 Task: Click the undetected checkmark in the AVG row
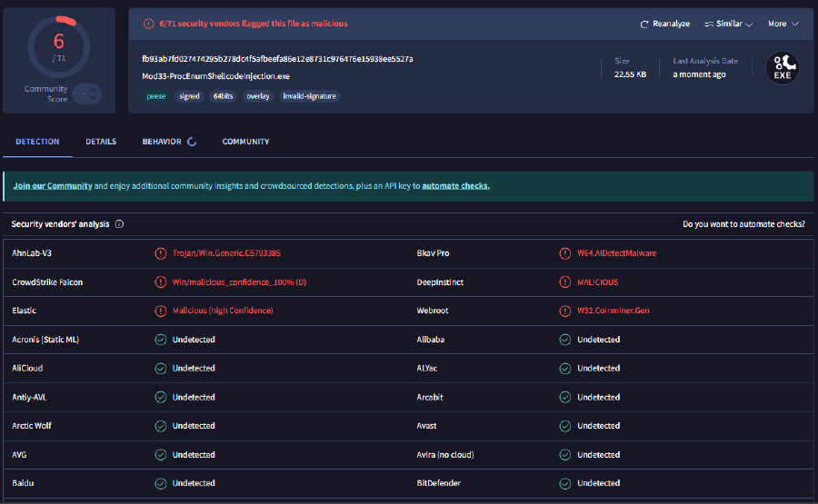pyautogui.click(x=161, y=454)
